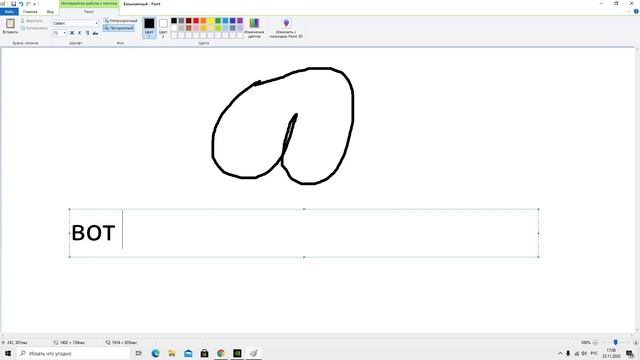The width and height of the screenshot is (640, 360).
Task: Click the Вставить paste button
Action: click(x=10, y=27)
